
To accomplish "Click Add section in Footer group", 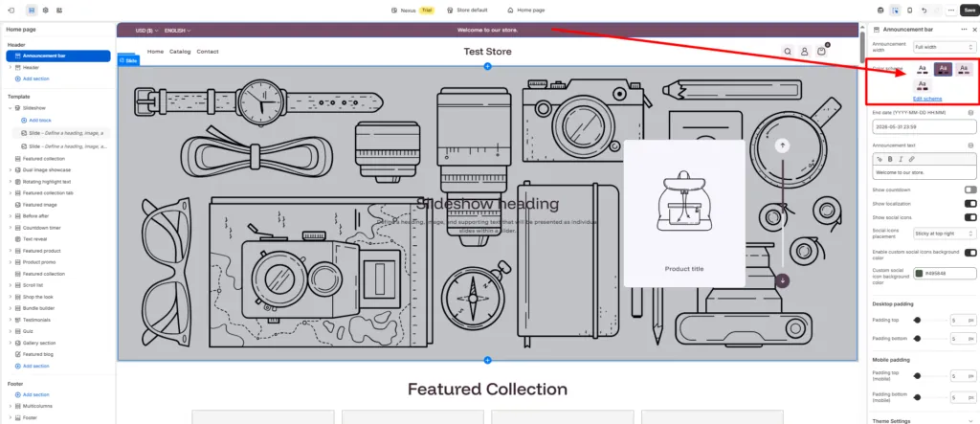I will [36, 394].
